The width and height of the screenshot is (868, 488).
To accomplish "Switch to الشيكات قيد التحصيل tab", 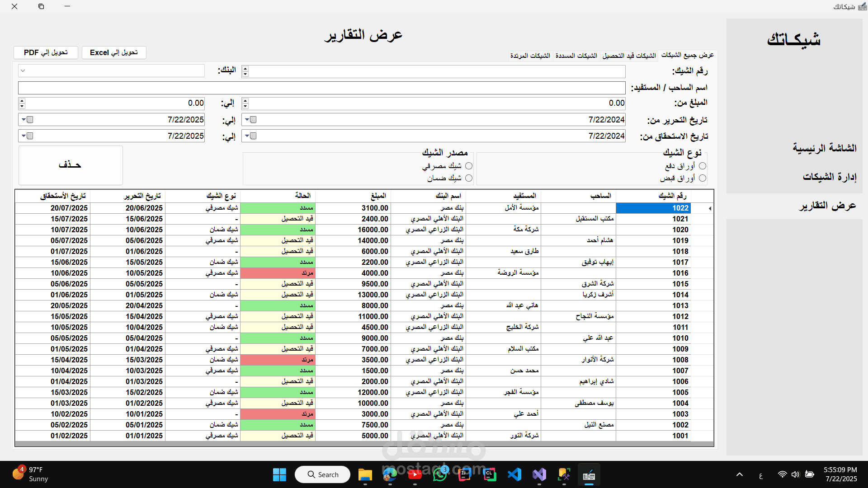I will [629, 56].
